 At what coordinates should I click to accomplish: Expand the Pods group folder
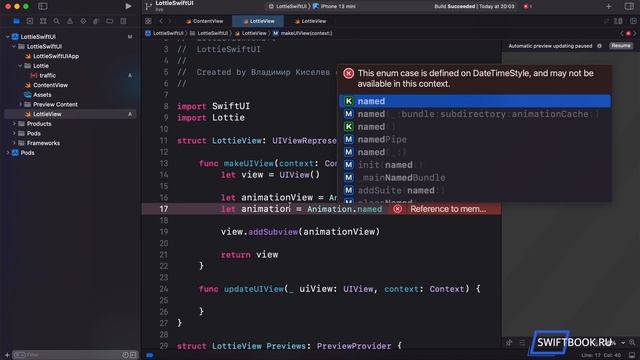click(x=14, y=133)
